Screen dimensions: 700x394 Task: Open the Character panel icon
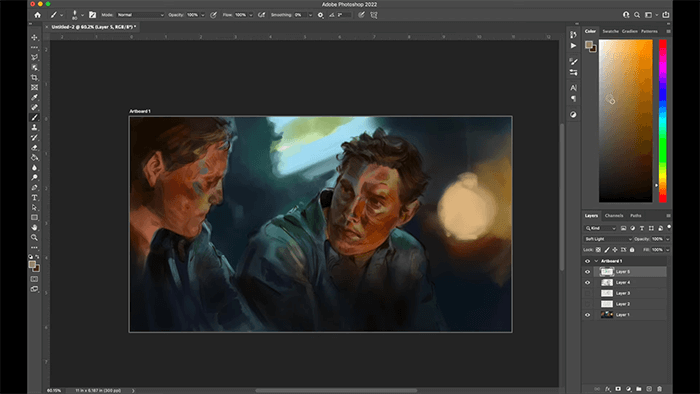(x=573, y=87)
